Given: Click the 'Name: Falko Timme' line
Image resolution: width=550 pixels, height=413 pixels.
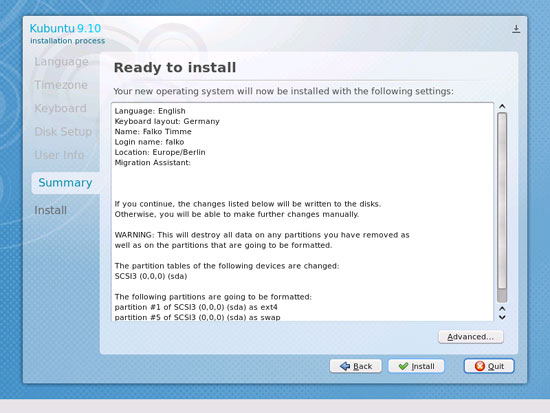Looking at the screenshot, I should [153, 132].
